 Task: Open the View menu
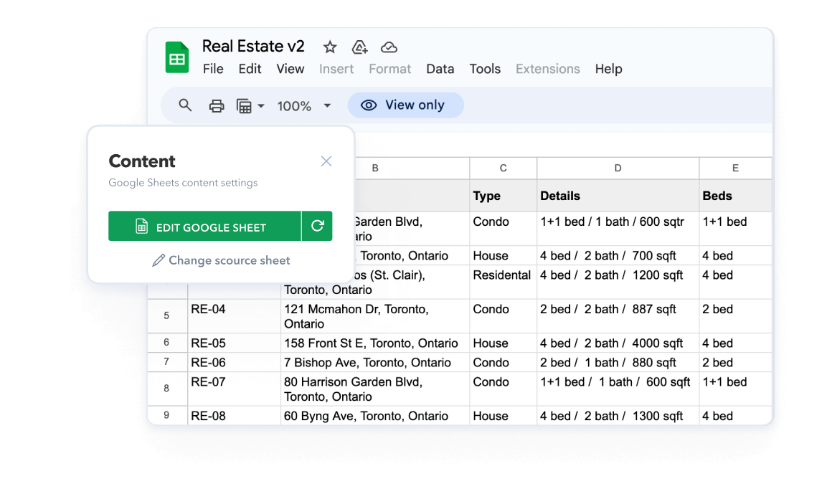pyautogui.click(x=290, y=69)
